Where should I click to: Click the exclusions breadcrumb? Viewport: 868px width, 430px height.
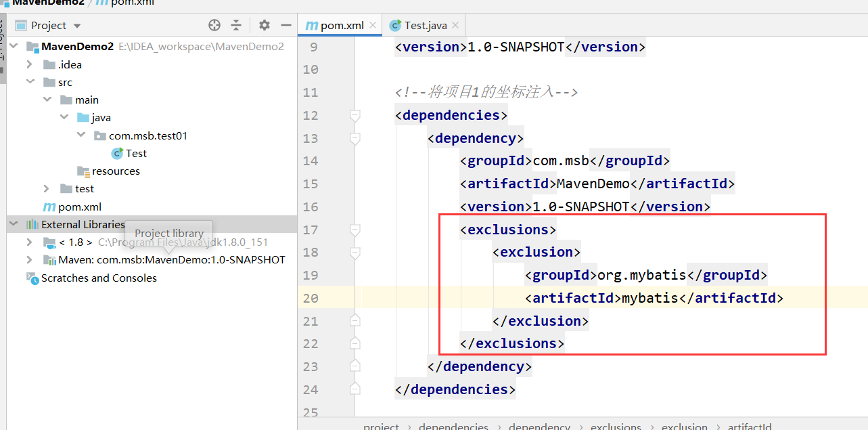pyautogui.click(x=616, y=427)
